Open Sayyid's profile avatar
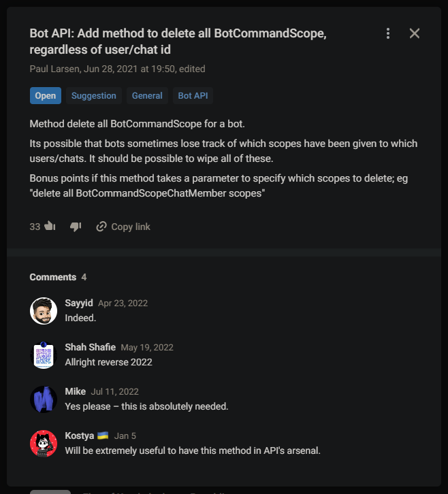This screenshot has height=494, width=448. [44, 311]
